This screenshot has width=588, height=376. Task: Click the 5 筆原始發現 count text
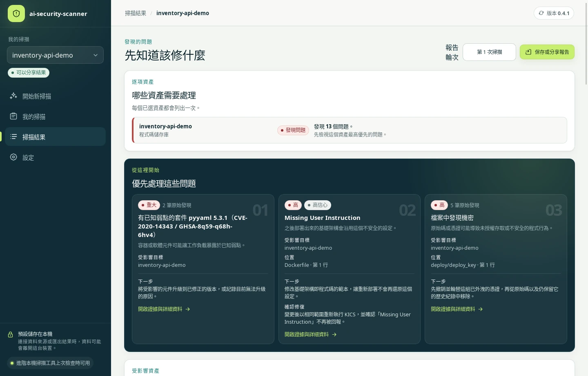(x=465, y=205)
